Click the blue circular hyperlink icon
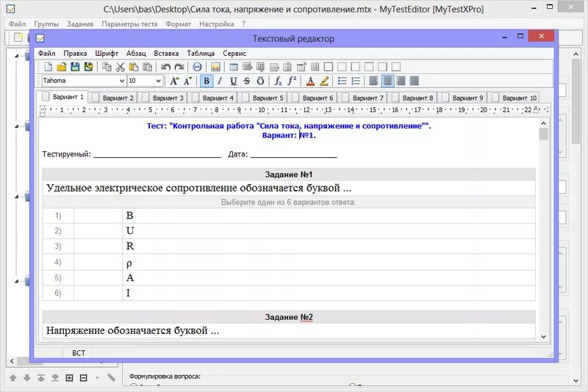The width and height of the screenshot is (588, 392). coord(197,67)
